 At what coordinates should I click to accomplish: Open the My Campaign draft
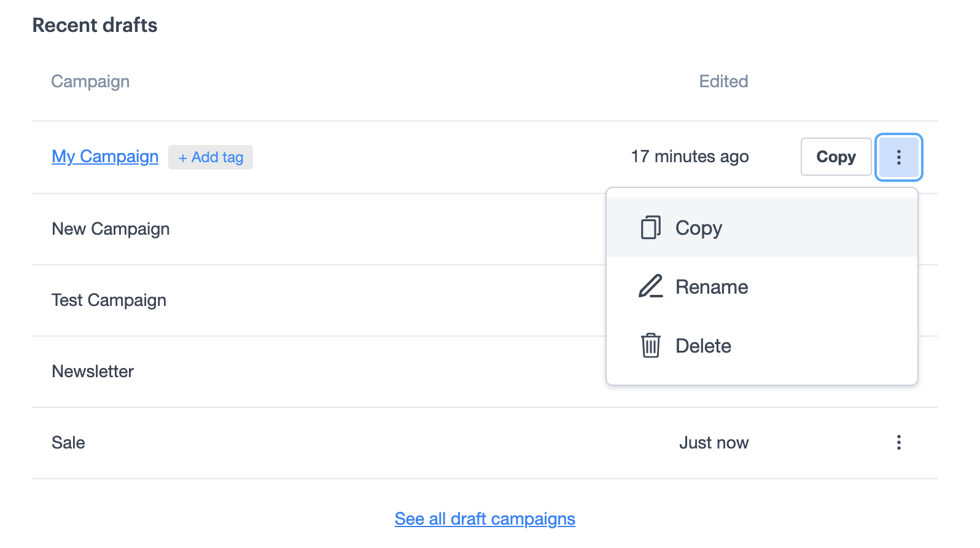click(x=105, y=157)
